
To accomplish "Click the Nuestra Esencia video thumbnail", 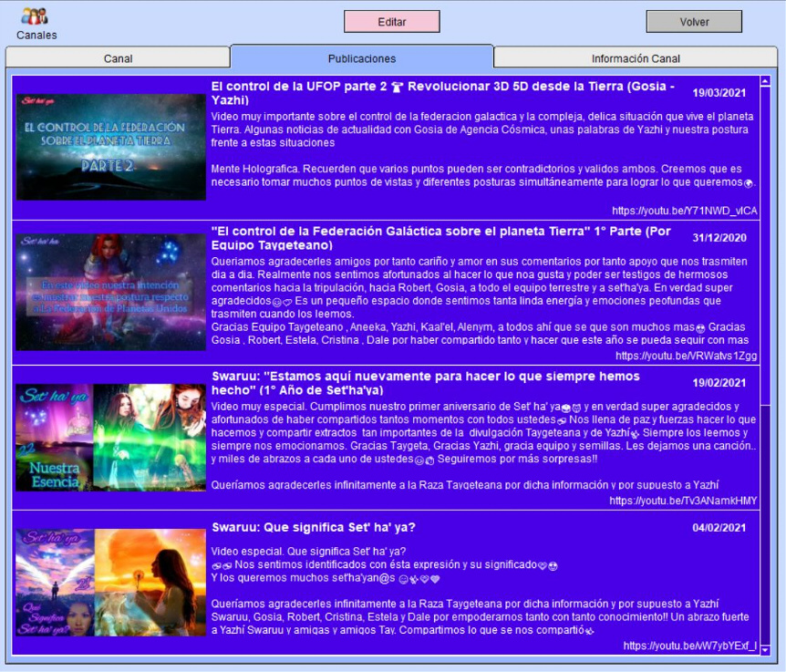I will point(111,437).
